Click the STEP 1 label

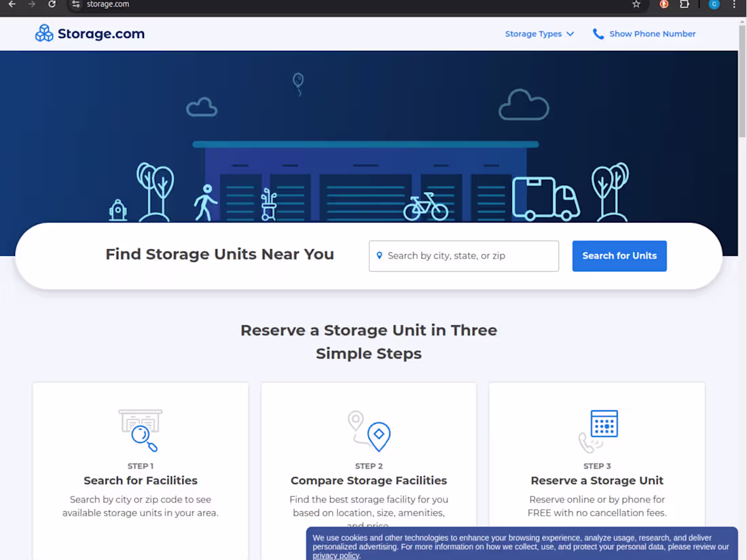(x=141, y=466)
